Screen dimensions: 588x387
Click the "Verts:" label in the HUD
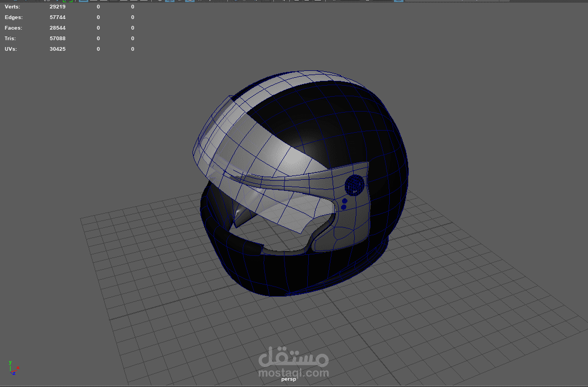(x=12, y=7)
